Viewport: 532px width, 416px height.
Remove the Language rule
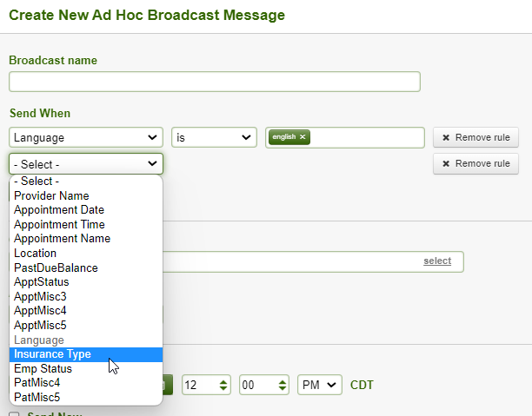point(475,137)
